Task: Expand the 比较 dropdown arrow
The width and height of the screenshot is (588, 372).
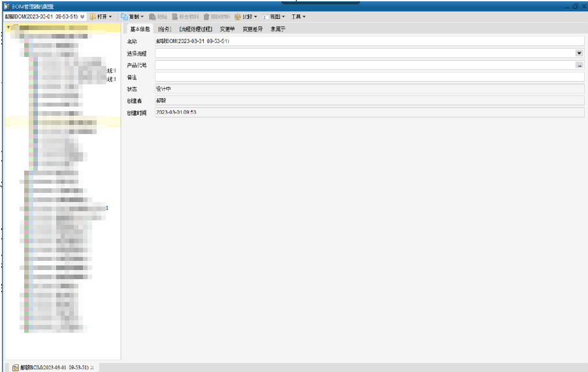Action: click(255, 16)
